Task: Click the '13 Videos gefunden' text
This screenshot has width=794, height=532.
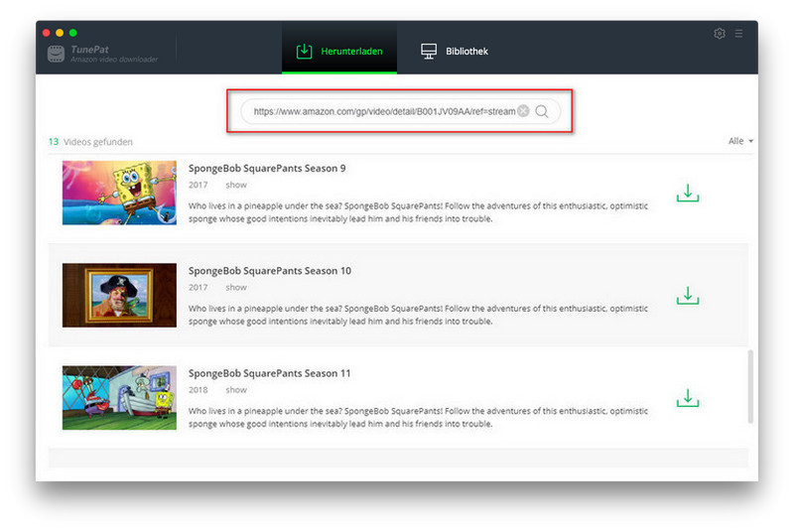Action: click(90, 142)
